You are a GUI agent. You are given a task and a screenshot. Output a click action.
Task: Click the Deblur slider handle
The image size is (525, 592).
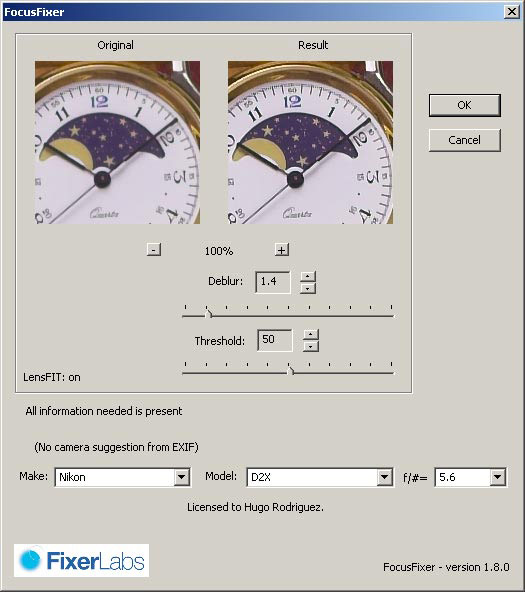pos(208,314)
